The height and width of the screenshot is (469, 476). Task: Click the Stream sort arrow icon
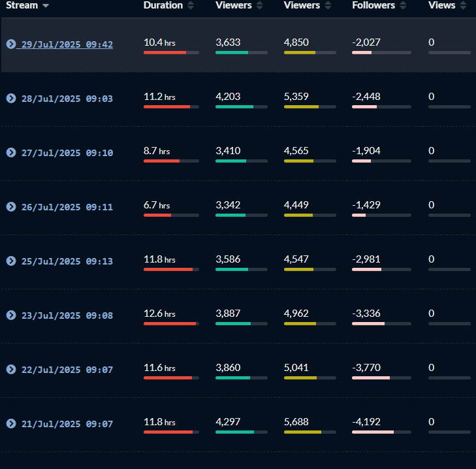tap(46, 5)
